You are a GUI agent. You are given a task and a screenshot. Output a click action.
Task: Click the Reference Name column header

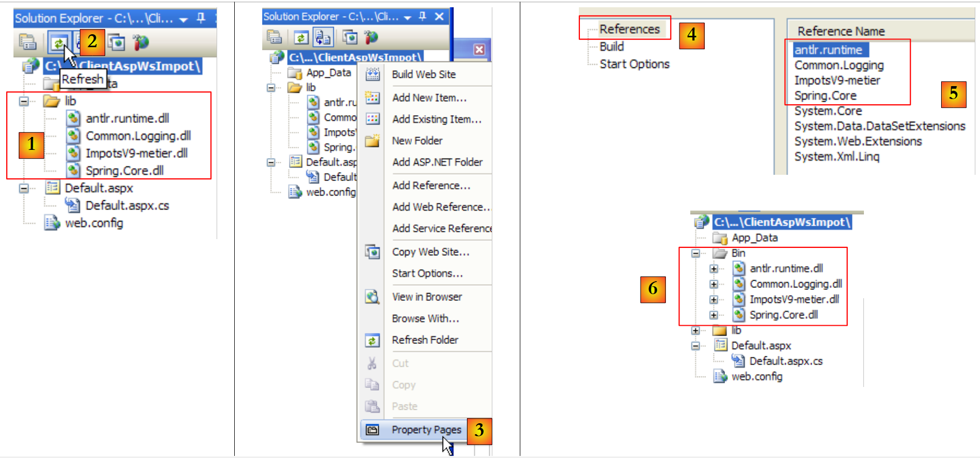coord(841,32)
